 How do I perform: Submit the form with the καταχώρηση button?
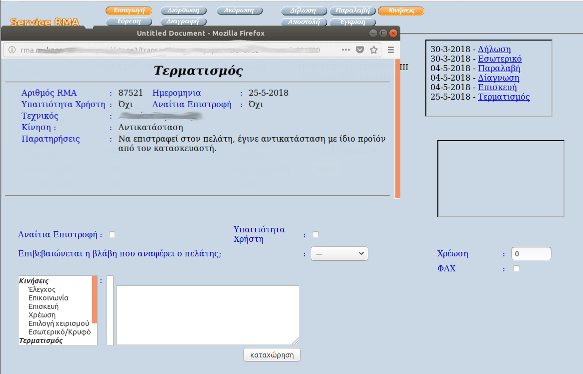tap(272, 355)
